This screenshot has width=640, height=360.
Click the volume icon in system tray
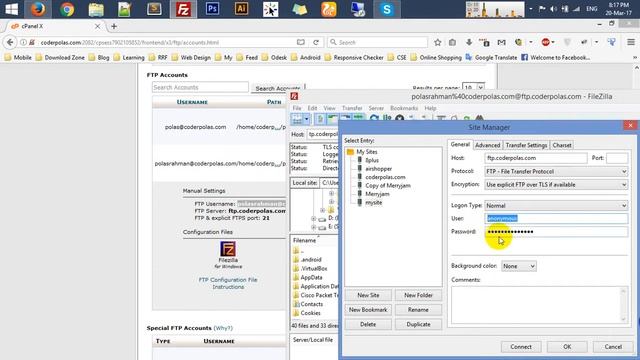[553, 9]
